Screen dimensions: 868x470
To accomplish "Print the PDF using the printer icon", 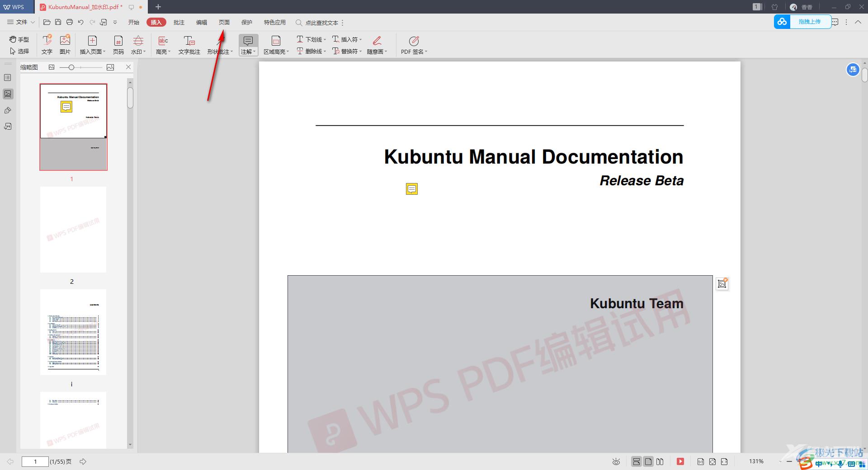I will coord(69,22).
